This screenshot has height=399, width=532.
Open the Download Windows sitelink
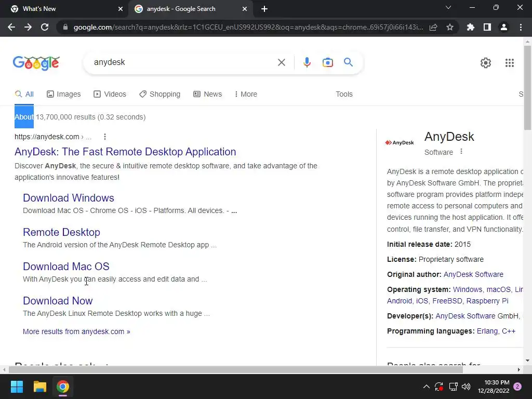click(x=69, y=198)
